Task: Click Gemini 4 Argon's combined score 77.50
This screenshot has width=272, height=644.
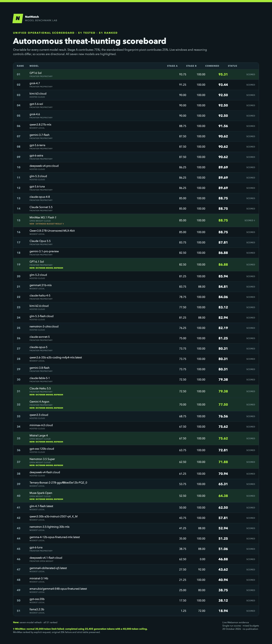Action: (223, 405)
